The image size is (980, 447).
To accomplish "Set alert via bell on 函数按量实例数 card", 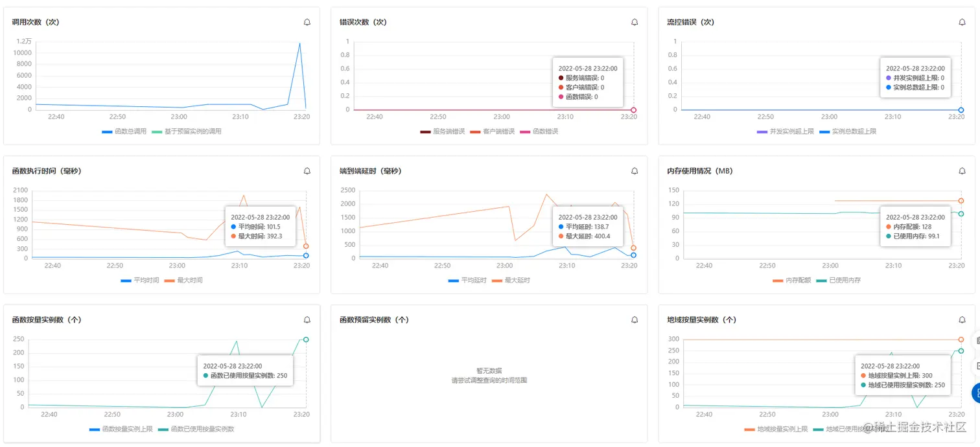I will pos(307,320).
